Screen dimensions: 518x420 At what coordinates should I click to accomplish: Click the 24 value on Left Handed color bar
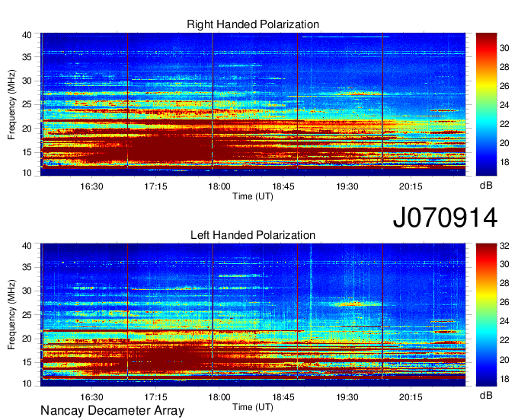[504, 321]
